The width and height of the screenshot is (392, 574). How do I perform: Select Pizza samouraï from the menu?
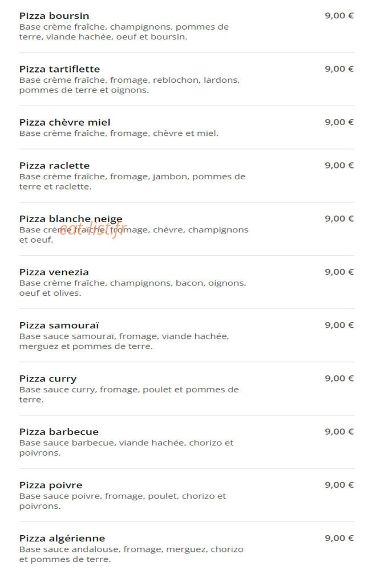point(59,326)
